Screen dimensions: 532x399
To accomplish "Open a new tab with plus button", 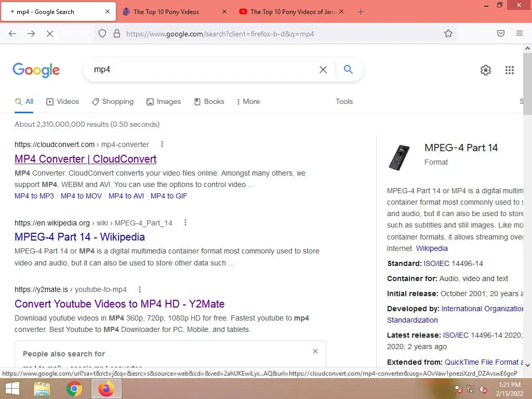I will tap(361, 12).
